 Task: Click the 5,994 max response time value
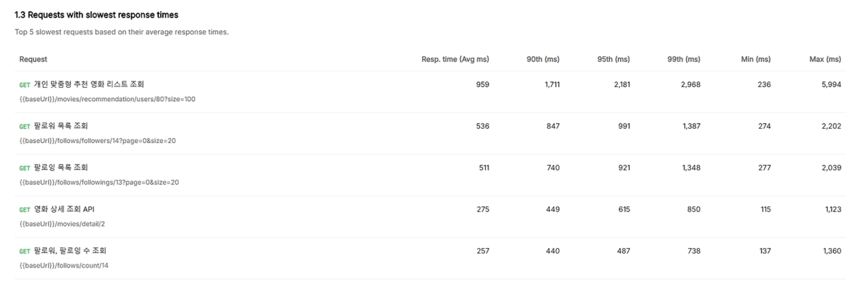[x=831, y=85]
